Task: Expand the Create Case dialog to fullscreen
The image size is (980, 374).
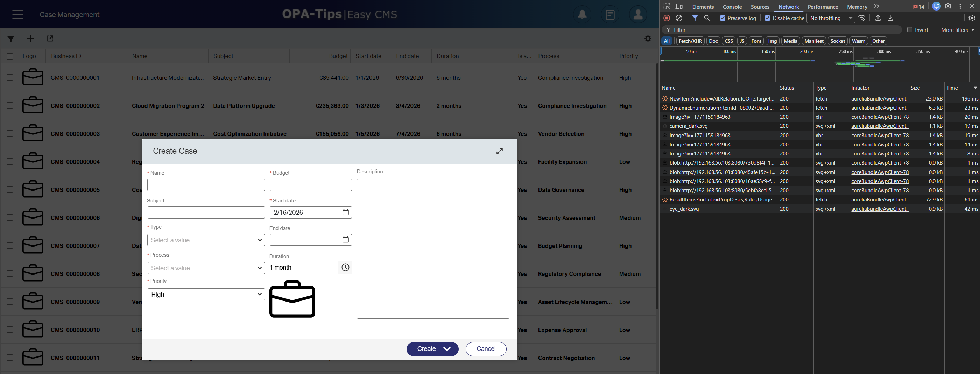Action: (499, 151)
